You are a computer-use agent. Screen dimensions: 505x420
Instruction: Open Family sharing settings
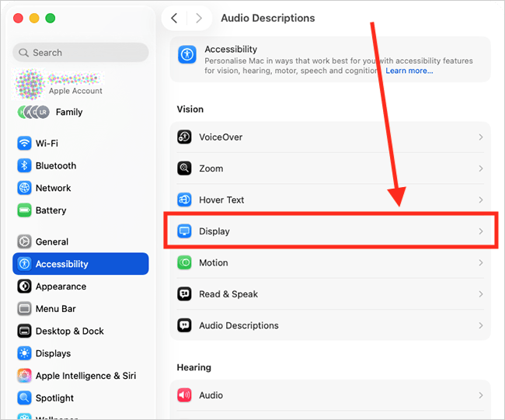pyautogui.click(x=68, y=112)
